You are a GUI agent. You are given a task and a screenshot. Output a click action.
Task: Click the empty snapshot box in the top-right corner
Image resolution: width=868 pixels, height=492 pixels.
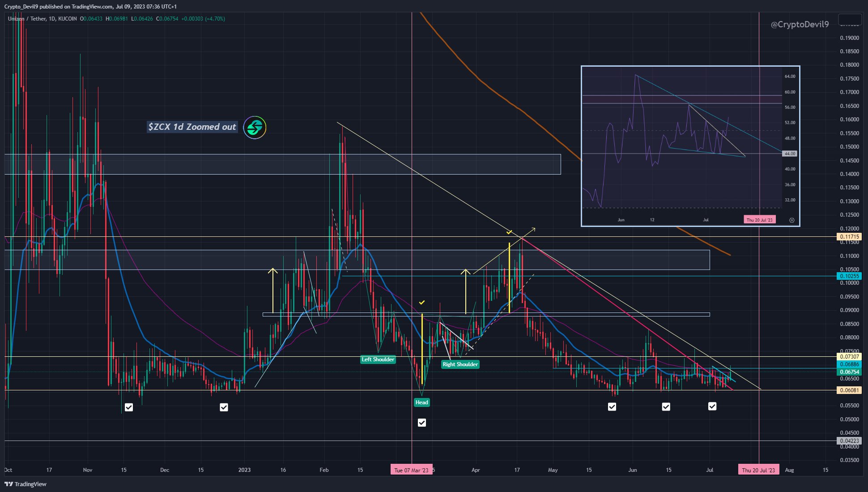pos(849,19)
